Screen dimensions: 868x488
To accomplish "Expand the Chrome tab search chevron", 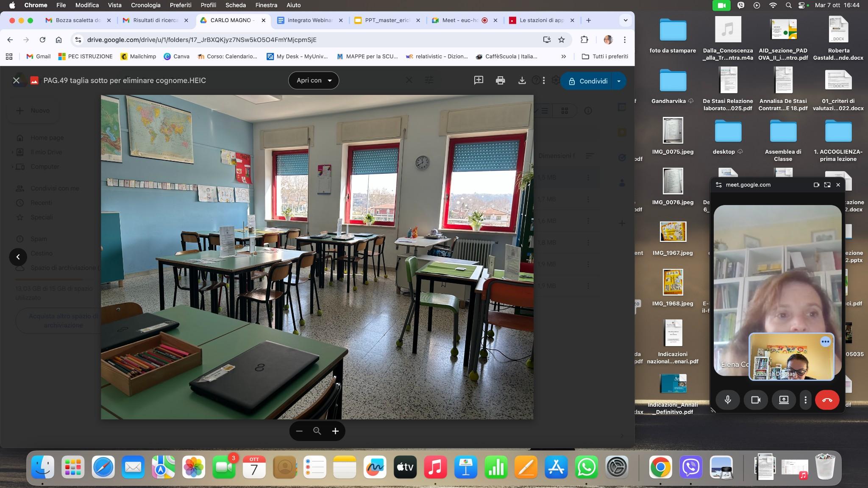I will [626, 20].
